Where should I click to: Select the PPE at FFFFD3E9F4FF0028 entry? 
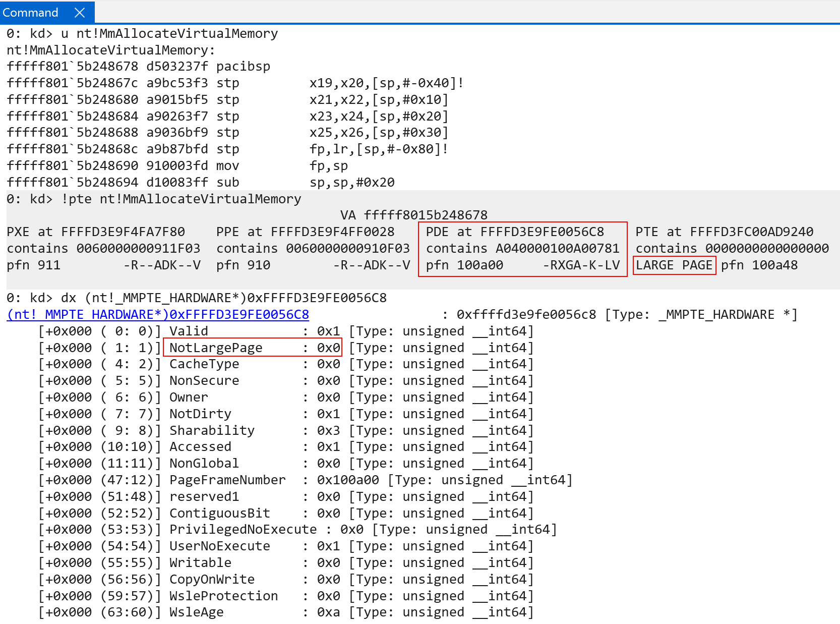[305, 232]
